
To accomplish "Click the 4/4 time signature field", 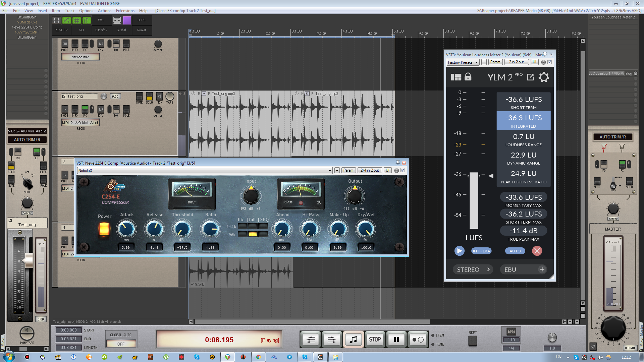I will pos(511,348).
